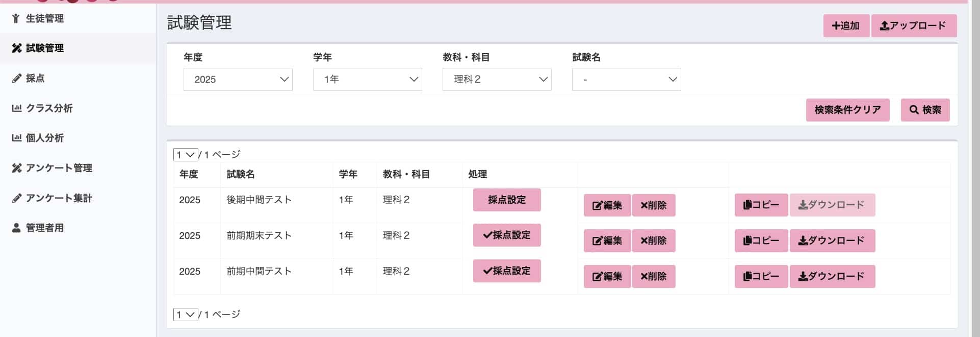Click the 検索 magnifier button
This screenshot has width=980, height=337.
coord(925,110)
